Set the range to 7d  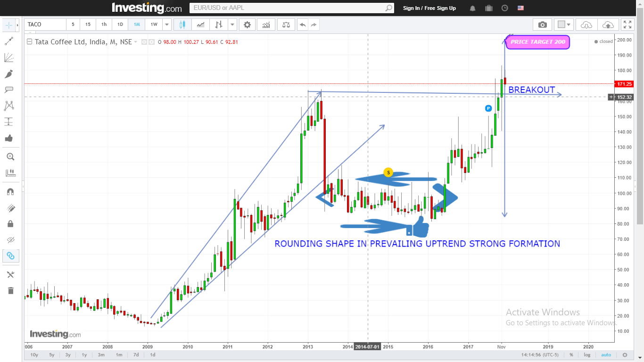[x=136, y=355]
